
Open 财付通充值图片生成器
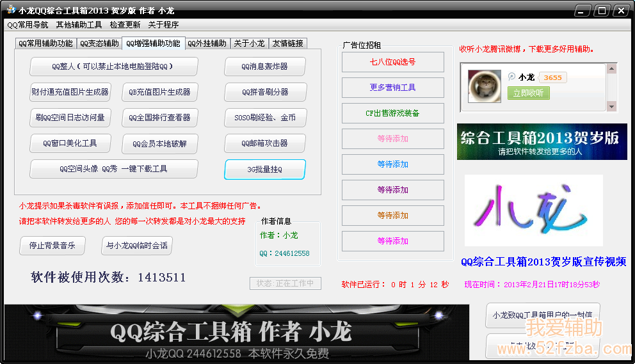click(x=70, y=92)
